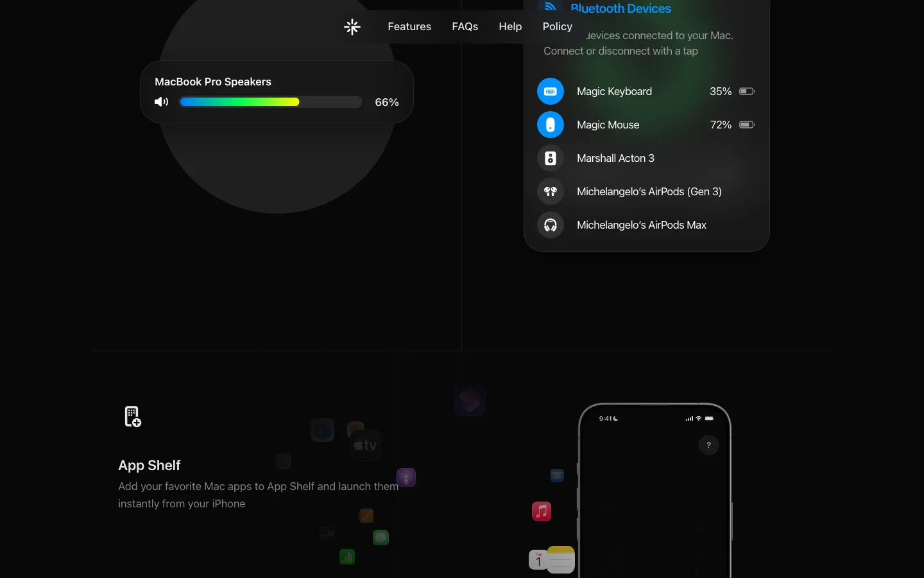Open the Features page

tap(409, 27)
